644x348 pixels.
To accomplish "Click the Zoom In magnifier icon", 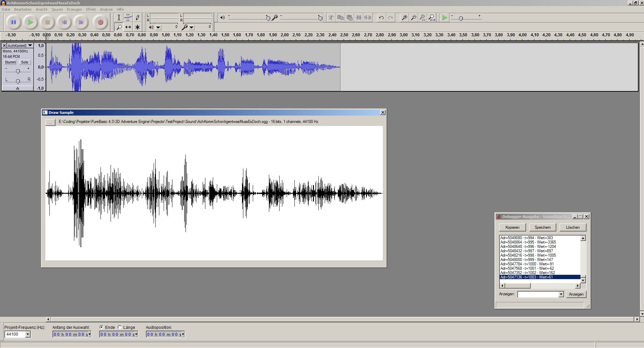I will click(x=404, y=18).
